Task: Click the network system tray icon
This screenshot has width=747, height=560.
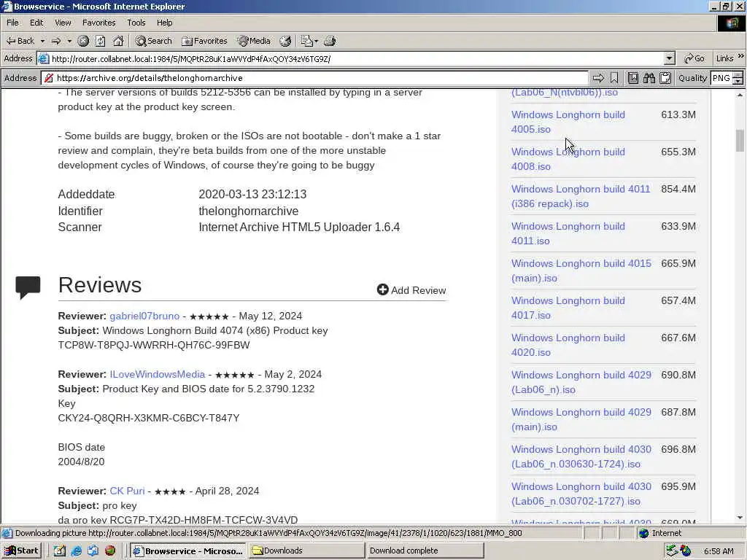Action: click(672, 551)
